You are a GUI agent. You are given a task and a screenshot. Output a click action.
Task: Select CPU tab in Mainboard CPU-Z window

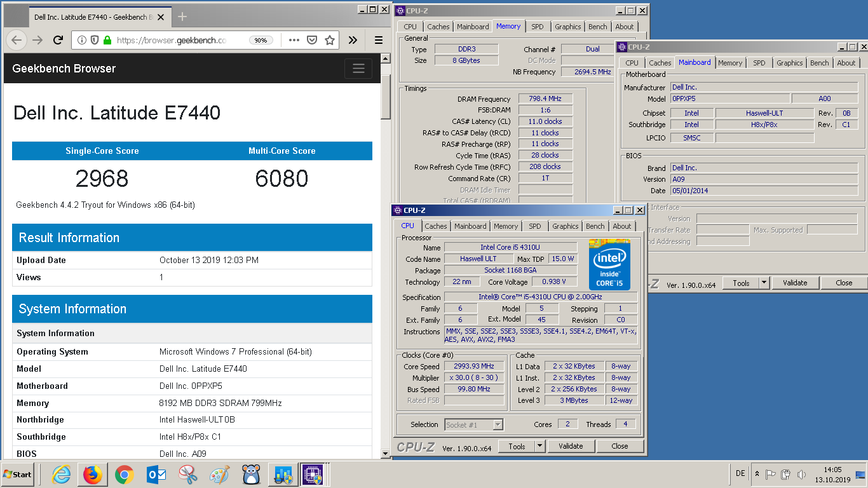pos(632,63)
